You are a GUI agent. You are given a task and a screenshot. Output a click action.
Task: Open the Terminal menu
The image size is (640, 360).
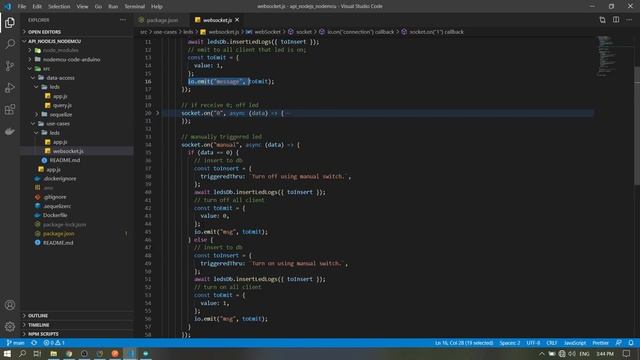[135, 7]
